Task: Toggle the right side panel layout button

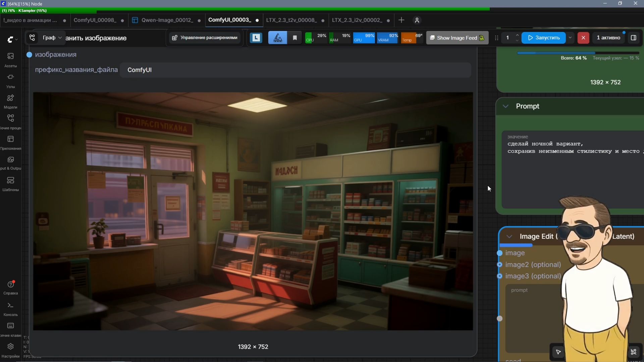Action: (x=634, y=38)
